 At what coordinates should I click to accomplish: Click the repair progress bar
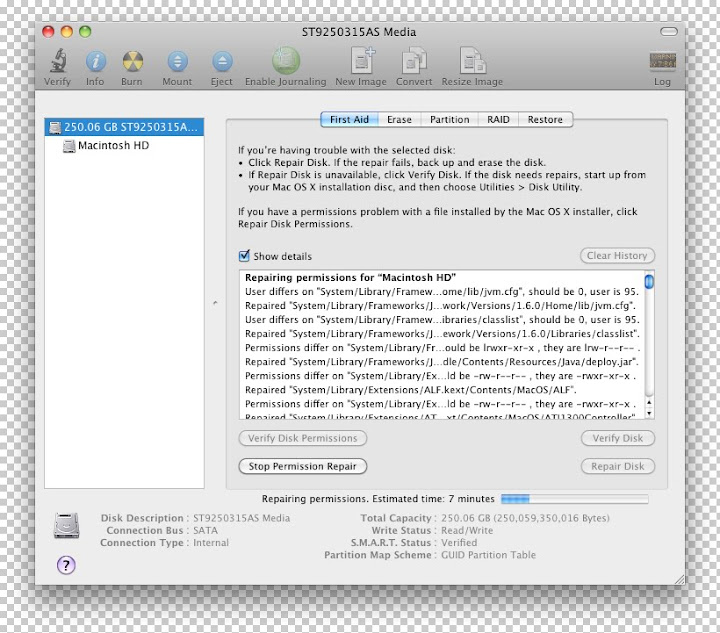tap(574, 499)
